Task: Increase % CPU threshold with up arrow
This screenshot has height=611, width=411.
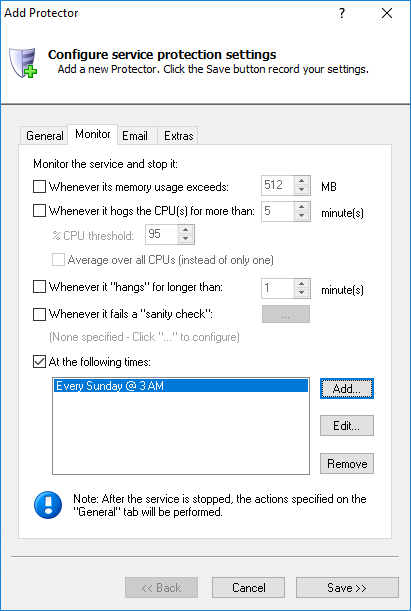Action: click(186, 230)
